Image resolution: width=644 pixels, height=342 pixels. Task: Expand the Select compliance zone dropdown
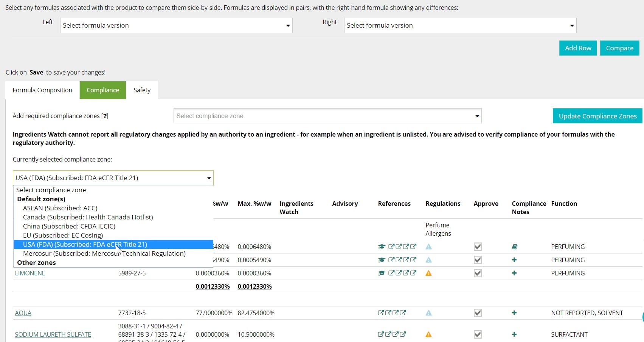327,116
